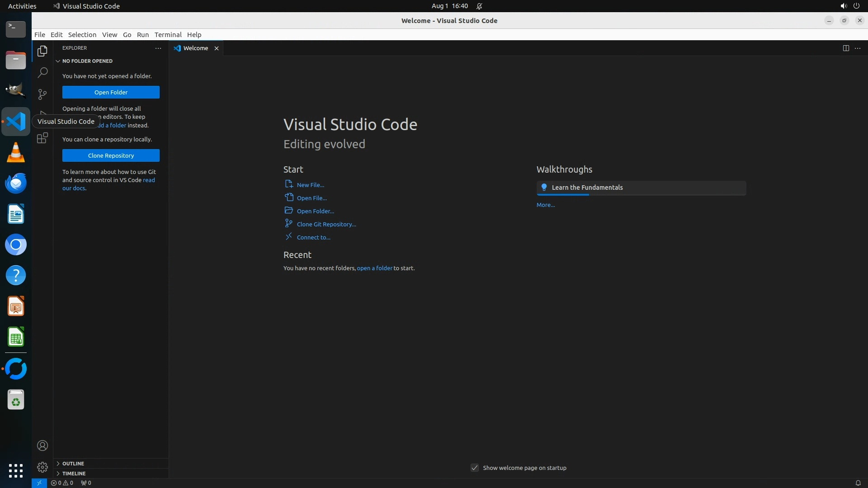Open the Search view in activity bar

(42, 73)
